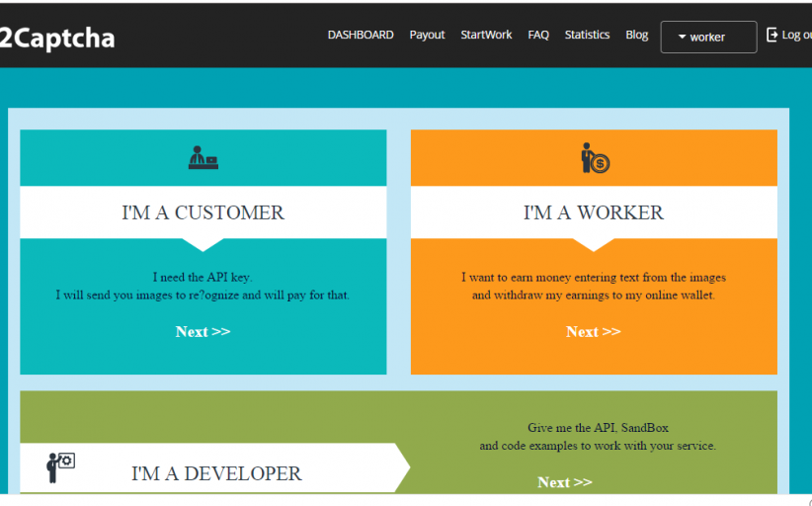Click Next in the developer card

click(565, 481)
